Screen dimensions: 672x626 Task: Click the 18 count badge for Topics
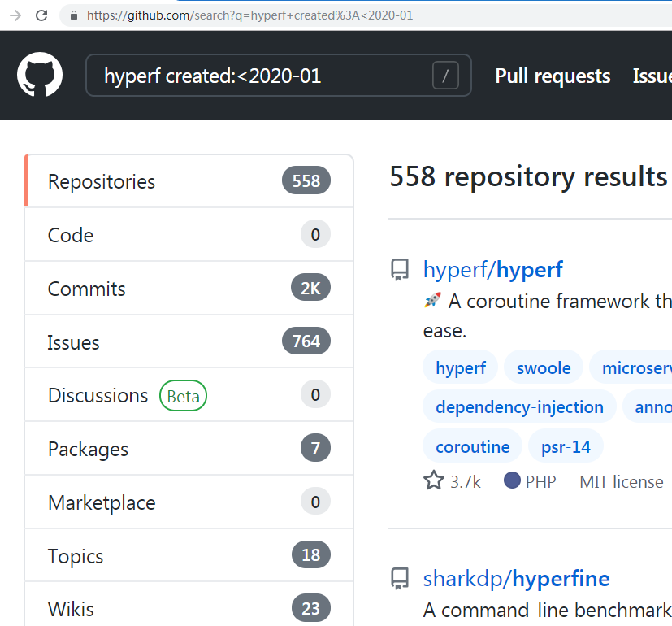click(x=311, y=554)
